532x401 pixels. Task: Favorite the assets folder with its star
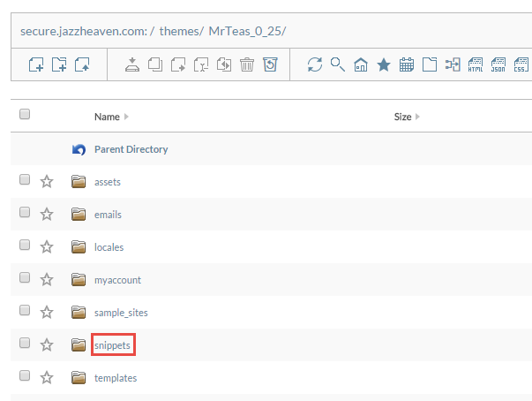(x=47, y=181)
